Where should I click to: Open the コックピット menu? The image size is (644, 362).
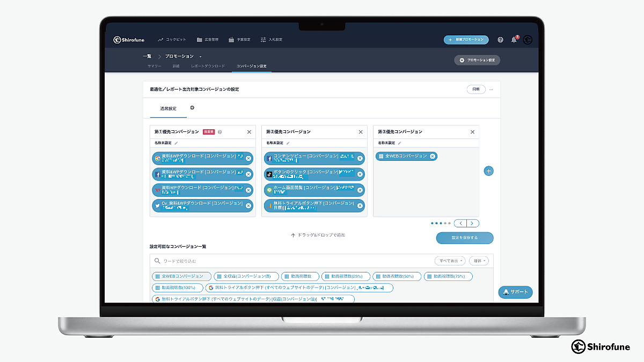[x=172, y=40]
